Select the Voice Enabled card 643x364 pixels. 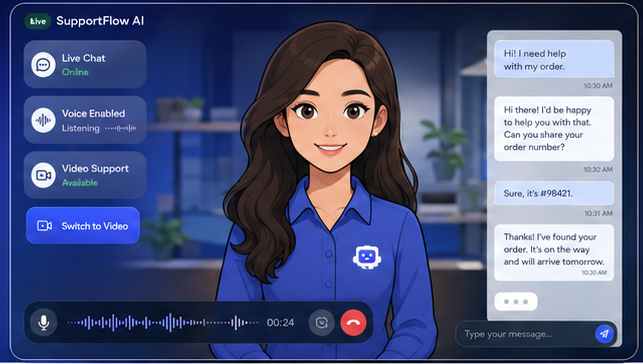pos(85,120)
